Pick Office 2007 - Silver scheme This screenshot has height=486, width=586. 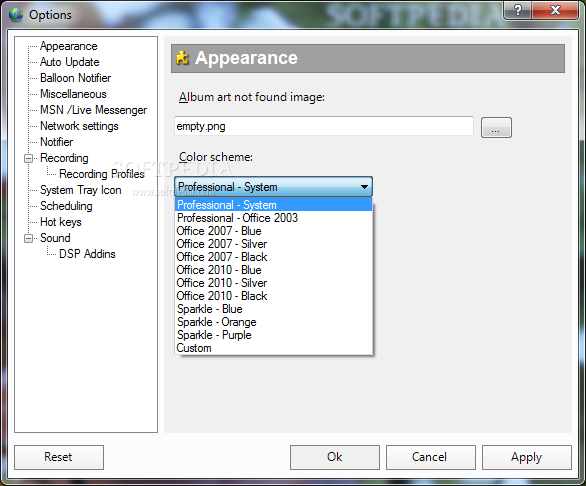click(274, 244)
